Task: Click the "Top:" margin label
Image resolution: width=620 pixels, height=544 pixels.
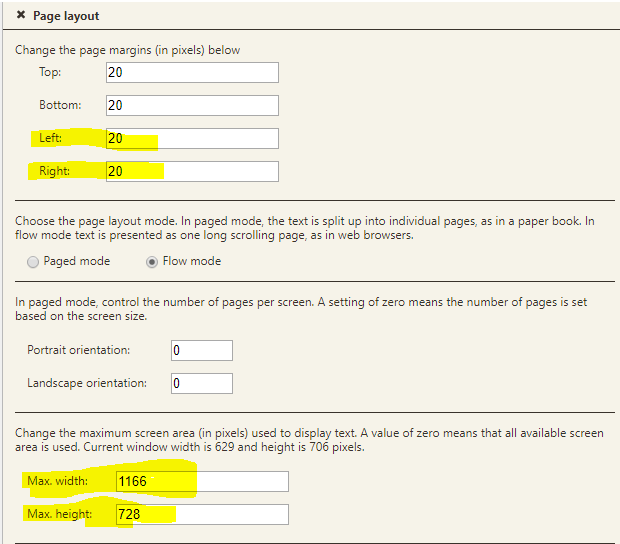Action: 50,72
